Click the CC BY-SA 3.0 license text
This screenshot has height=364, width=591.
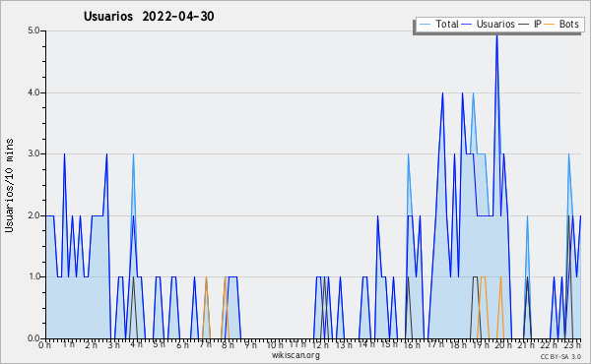pyautogui.click(x=560, y=356)
